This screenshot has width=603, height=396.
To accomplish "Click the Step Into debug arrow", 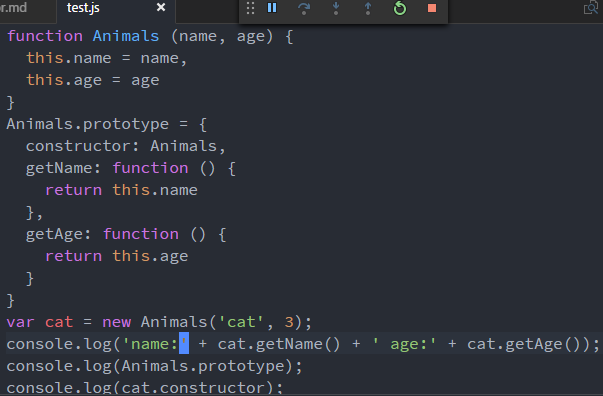I will coord(336,8).
